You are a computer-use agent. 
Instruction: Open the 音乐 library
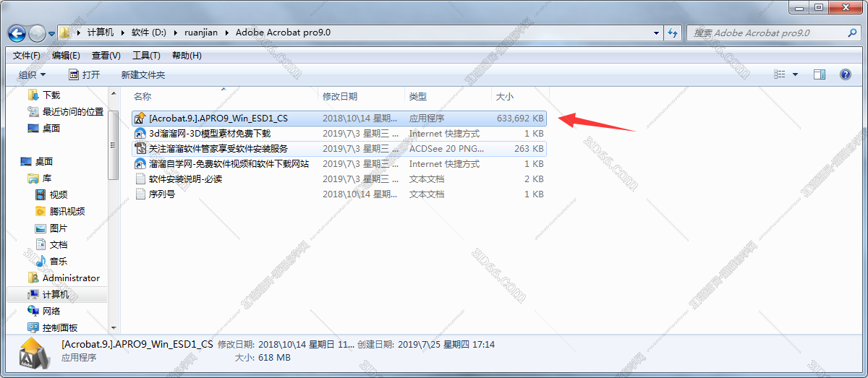tap(59, 261)
